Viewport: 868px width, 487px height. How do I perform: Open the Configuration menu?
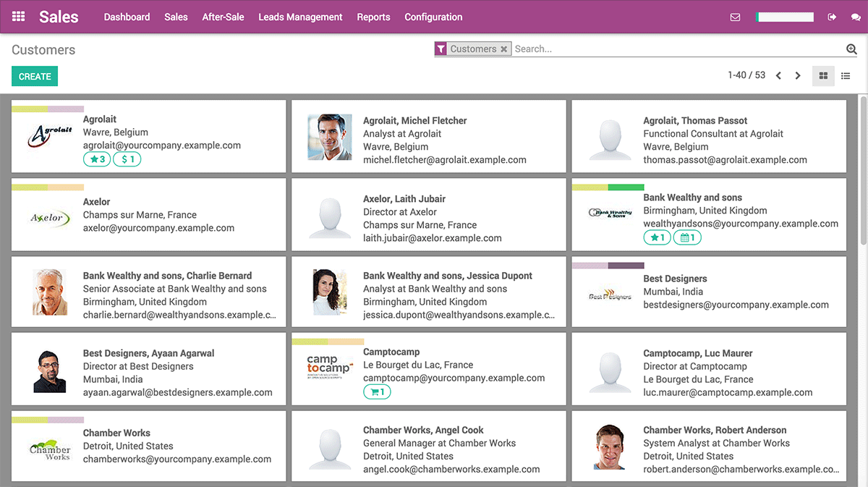pyautogui.click(x=433, y=16)
